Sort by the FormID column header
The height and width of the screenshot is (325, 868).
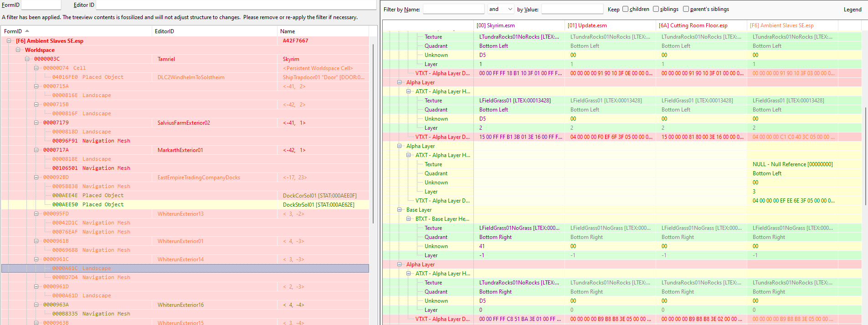(x=77, y=31)
